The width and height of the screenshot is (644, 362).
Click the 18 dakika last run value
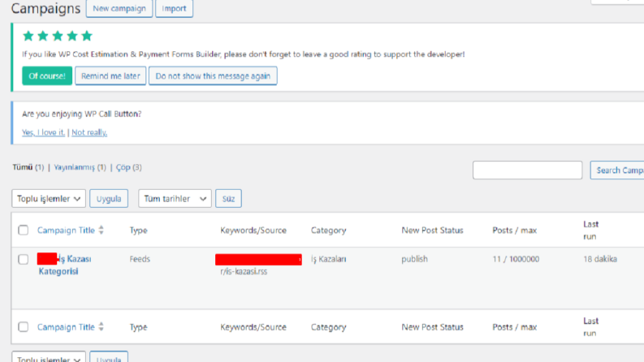coord(600,259)
